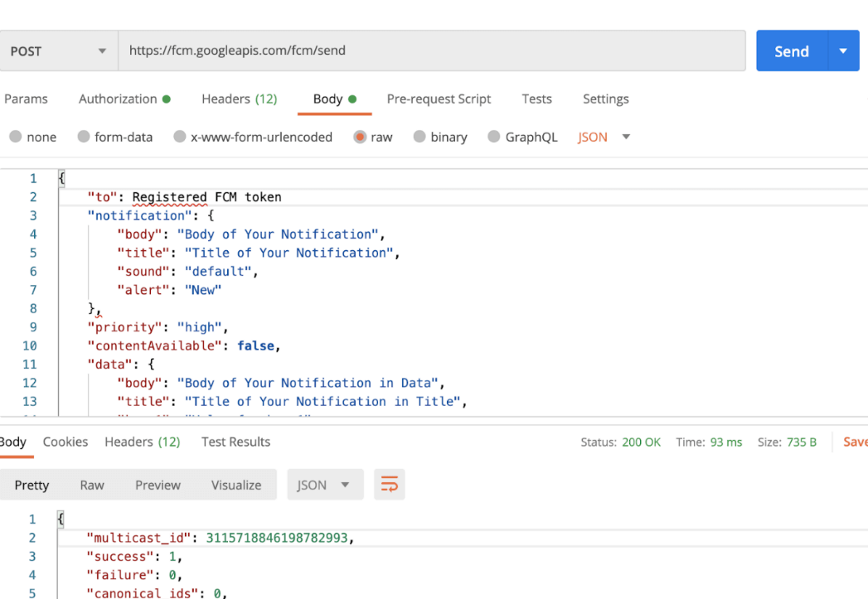Screen dimensions: 868x599
Task: Choose x-www-form-urlencoded body type
Action: (x=180, y=138)
